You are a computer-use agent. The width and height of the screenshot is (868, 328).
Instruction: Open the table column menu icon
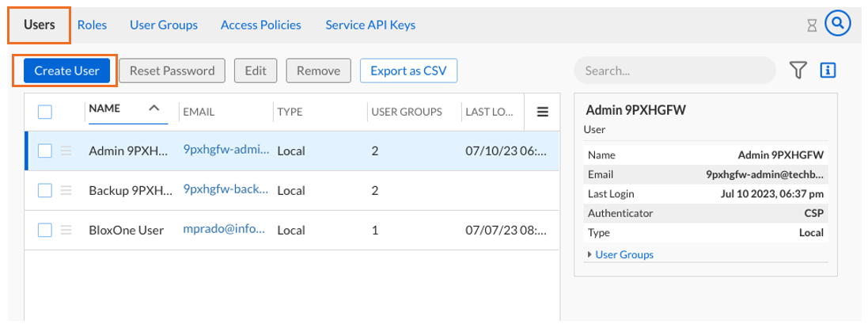pyautogui.click(x=543, y=113)
